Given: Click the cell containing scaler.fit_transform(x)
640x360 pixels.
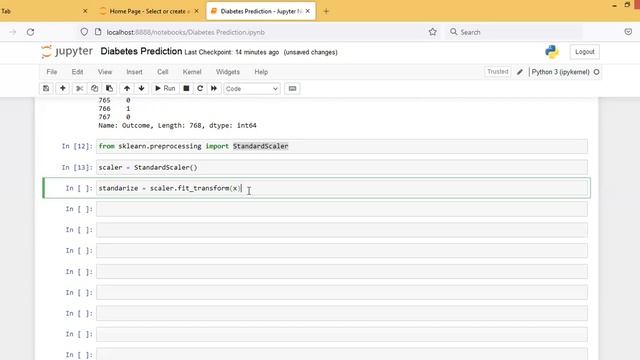Looking at the screenshot, I should coord(342,188).
